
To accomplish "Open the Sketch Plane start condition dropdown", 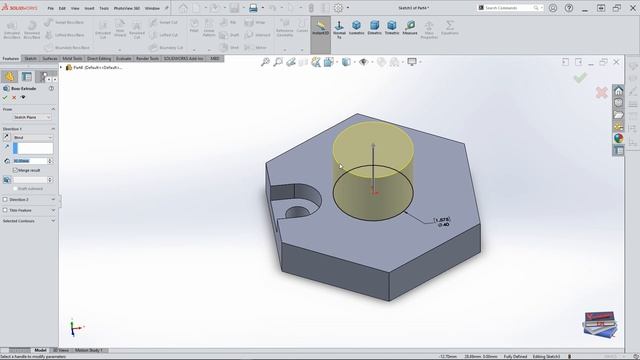I will (32, 117).
